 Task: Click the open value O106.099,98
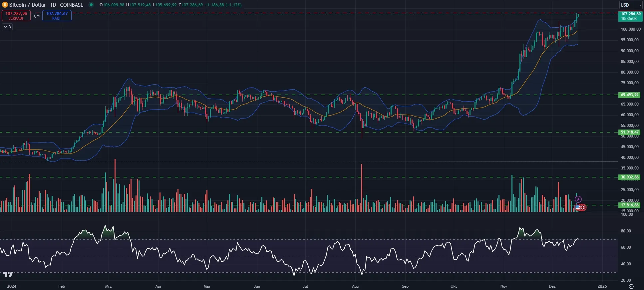pyautogui.click(x=112, y=5)
